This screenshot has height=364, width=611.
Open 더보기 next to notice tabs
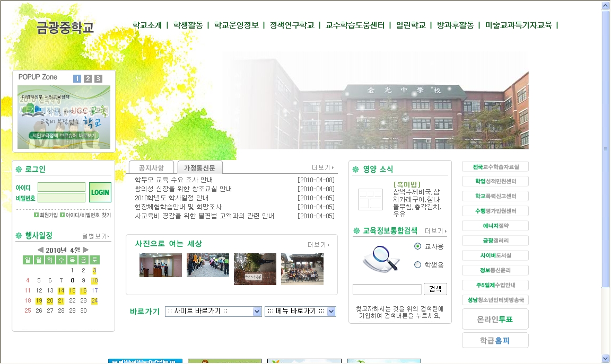[323, 167]
